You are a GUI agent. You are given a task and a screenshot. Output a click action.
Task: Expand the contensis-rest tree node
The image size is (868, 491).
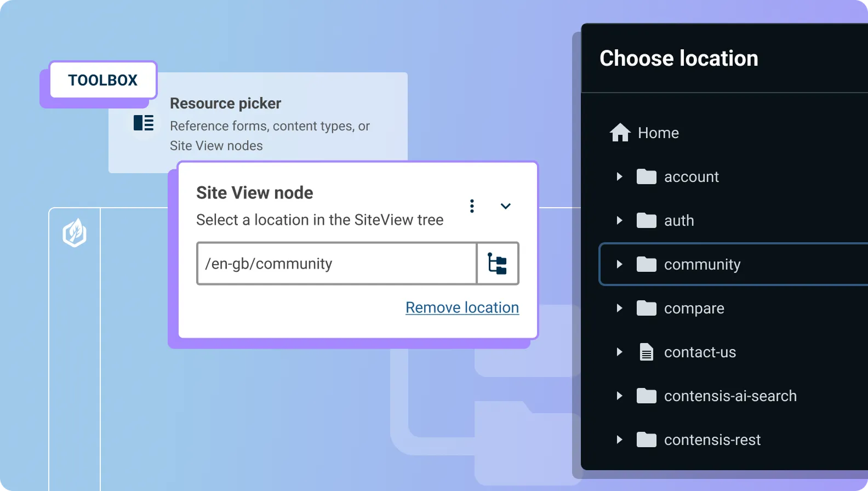pos(619,439)
